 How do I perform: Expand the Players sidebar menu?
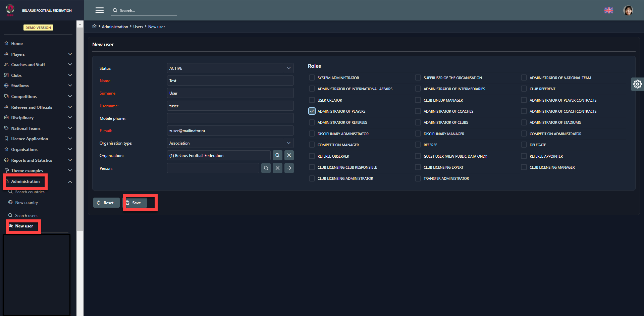tap(38, 54)
